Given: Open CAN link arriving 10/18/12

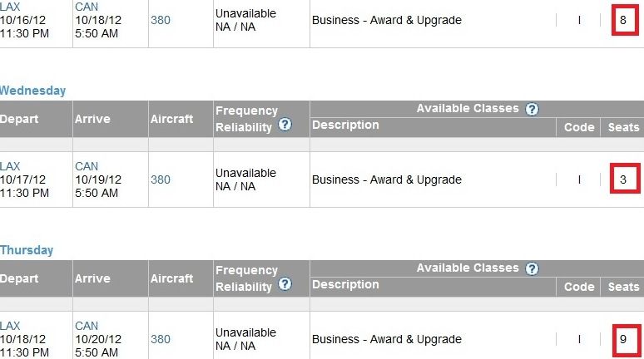Looking at the screenshot, I should click(87, 7).
